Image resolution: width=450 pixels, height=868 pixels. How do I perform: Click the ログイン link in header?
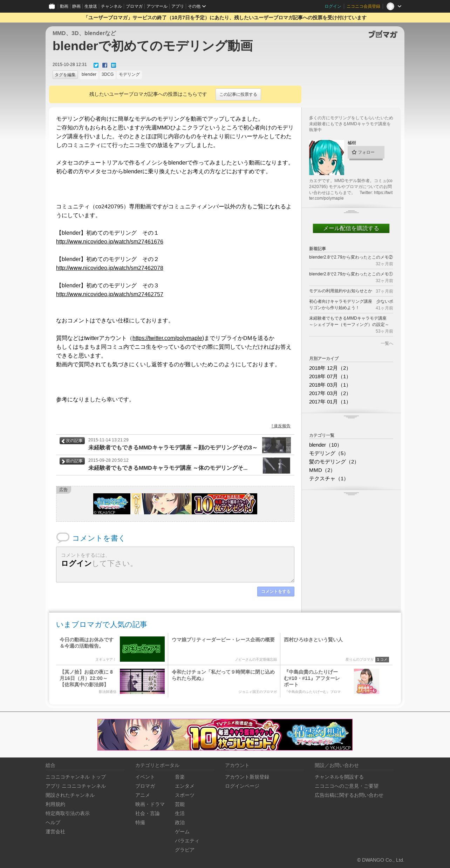pos(333,6)
